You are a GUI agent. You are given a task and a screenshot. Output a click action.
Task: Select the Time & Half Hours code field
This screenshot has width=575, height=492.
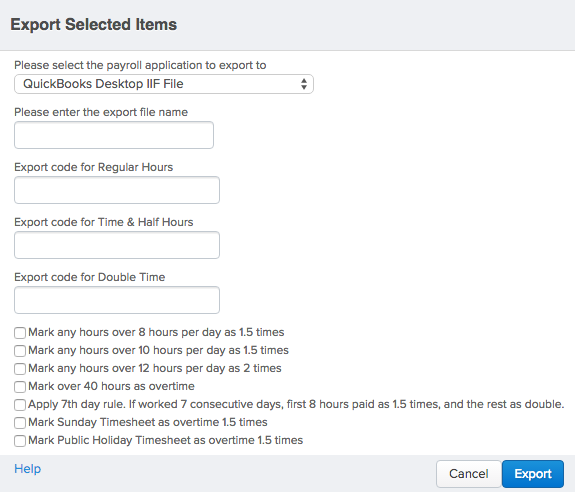click(117, 245)
